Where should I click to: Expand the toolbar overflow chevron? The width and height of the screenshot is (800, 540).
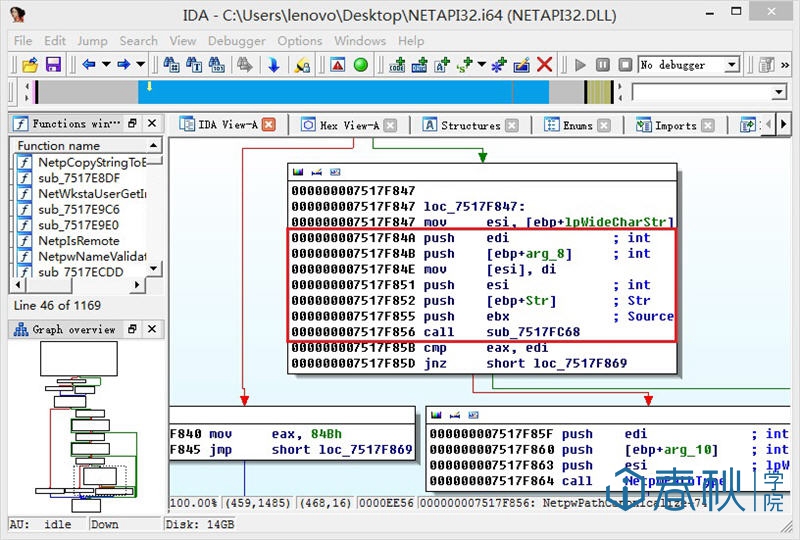785,65
